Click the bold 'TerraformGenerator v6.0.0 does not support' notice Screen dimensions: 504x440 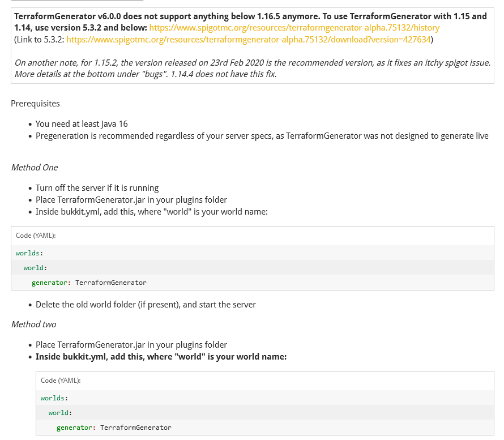tap(250, 22)
